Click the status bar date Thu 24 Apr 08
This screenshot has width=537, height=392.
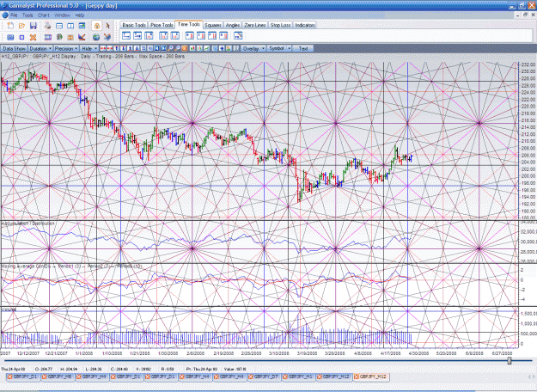[13, 369]
